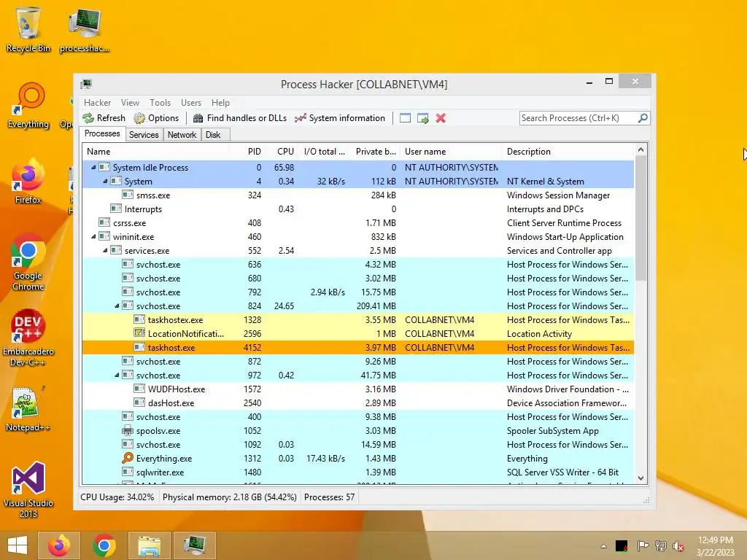The height and width of the screenshot is (560, 747).
Task: Open the Everything desktop shortcut
Action: (28, 105)
